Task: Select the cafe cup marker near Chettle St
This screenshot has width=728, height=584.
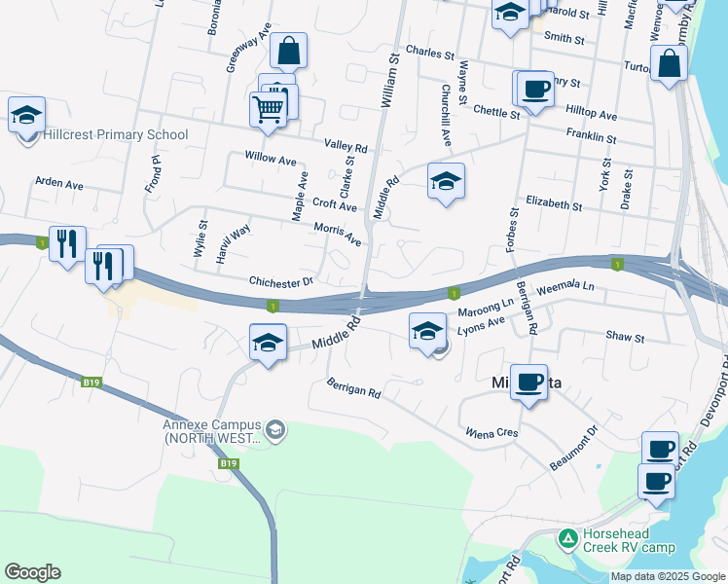Action: pyautogui.click(x=535, y=90)
